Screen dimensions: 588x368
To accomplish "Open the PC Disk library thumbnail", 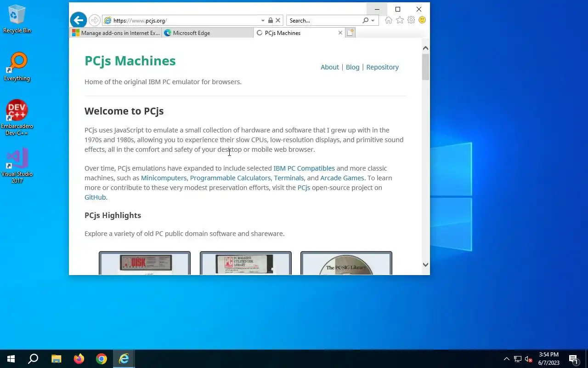I will (145, 263).
